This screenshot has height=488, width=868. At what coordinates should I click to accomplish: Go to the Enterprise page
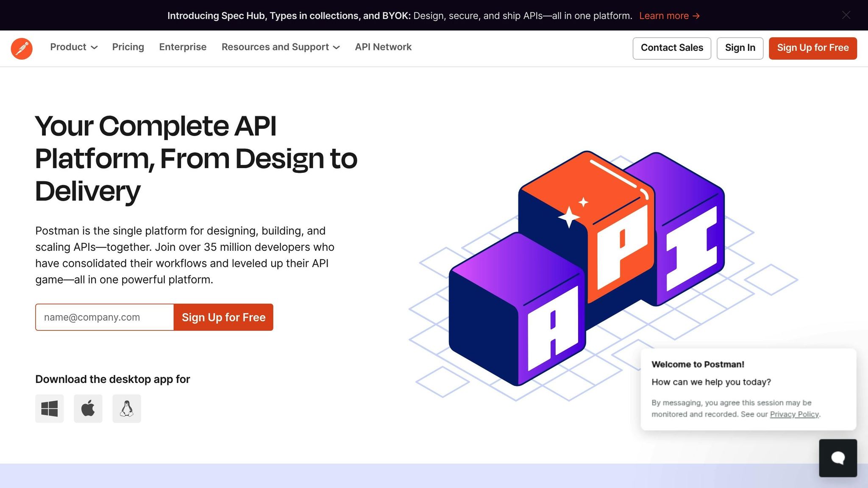click(x=183, y=47)
